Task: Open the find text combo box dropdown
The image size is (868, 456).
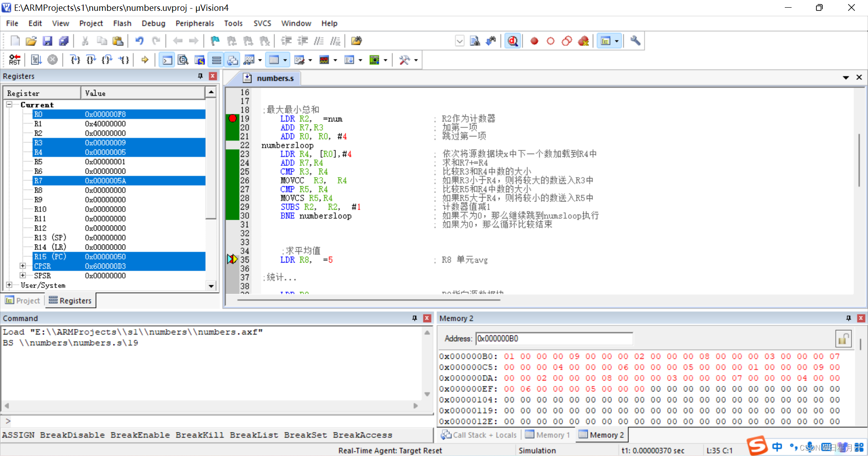Action: click(460, 41)
